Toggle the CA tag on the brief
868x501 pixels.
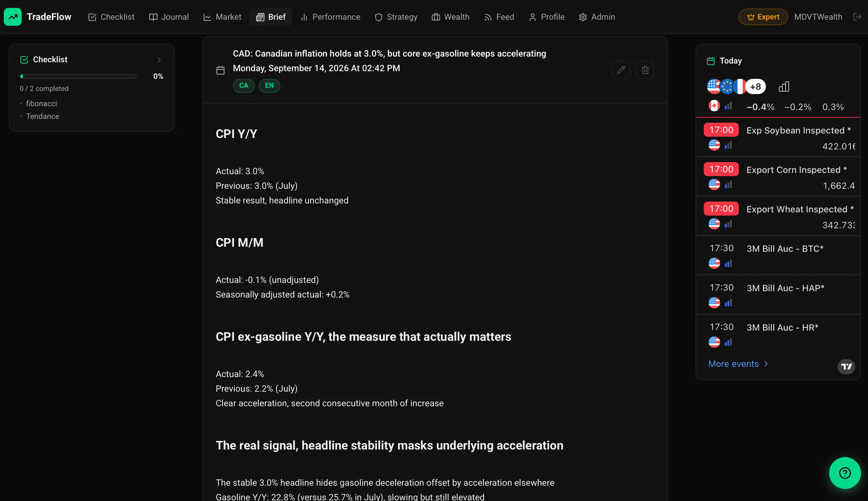pyautogui.click(x=244, y=86)
